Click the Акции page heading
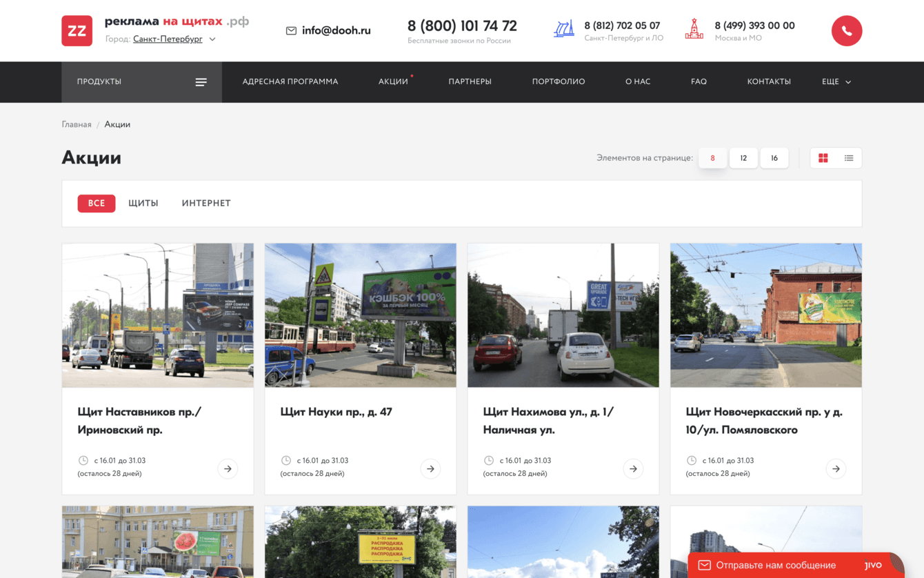The image size is (924, 578). coord(92,158)
